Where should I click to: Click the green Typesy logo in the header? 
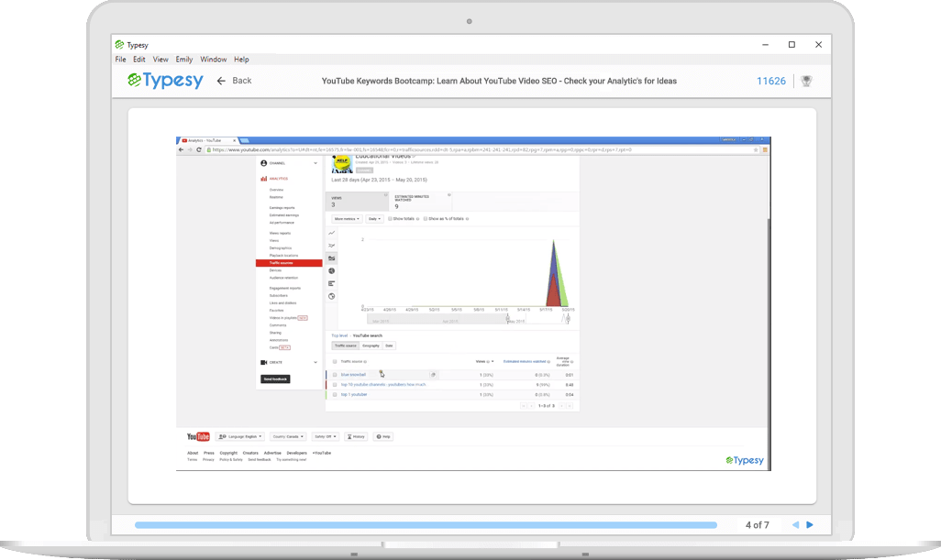coord(166,81)
